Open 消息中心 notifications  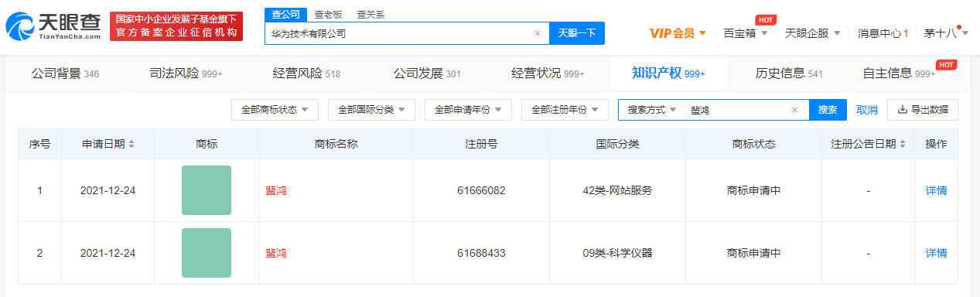(883, 33)
